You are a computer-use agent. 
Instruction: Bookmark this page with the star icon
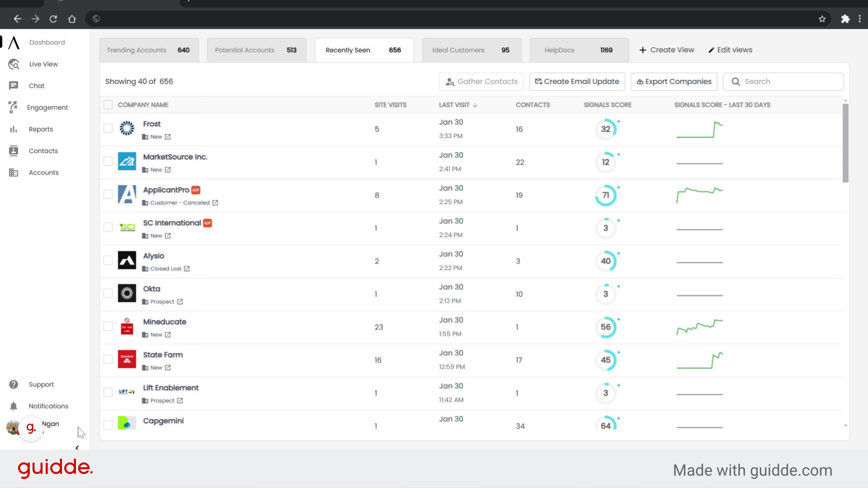tap(822, 19)
